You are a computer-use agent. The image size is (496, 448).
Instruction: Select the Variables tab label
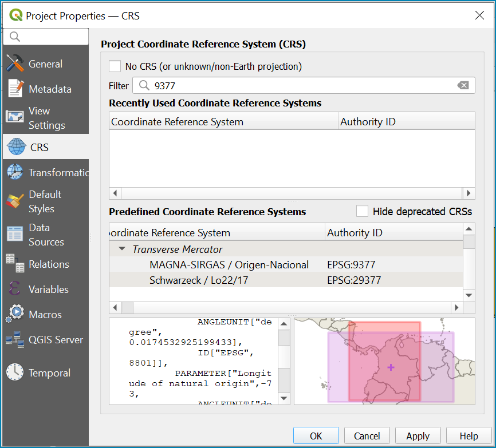49,290
